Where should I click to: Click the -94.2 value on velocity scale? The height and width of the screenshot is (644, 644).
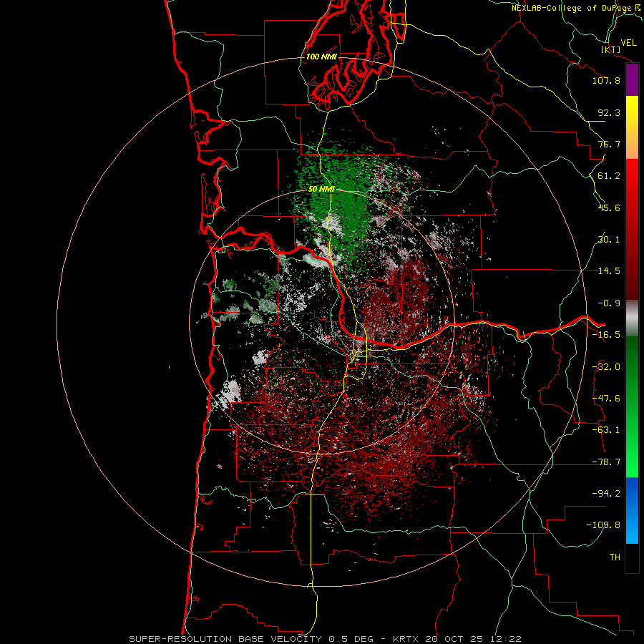point(606,494)
